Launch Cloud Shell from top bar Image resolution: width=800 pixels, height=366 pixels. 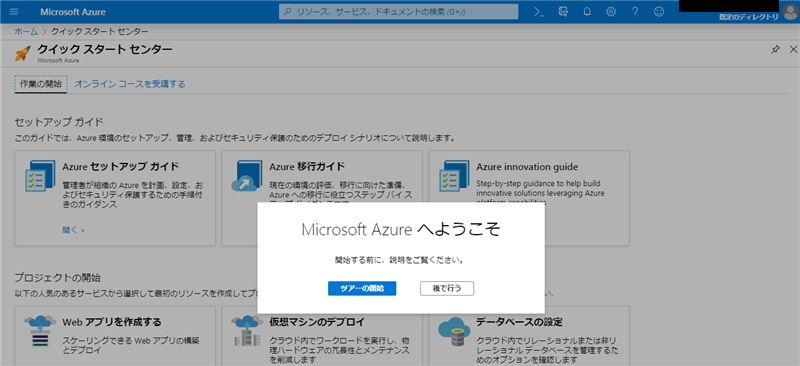(539, 12)
